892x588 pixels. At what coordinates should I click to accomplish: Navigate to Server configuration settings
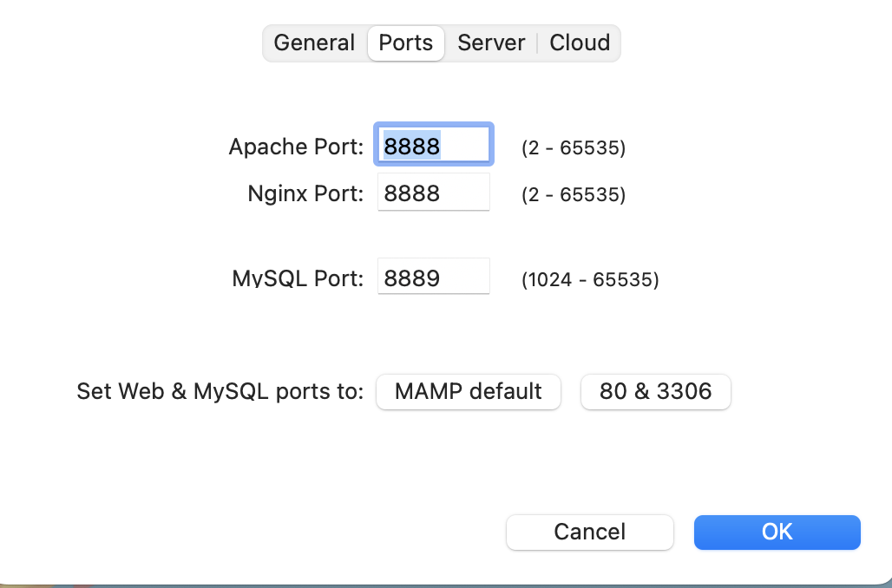click(491, 42)
